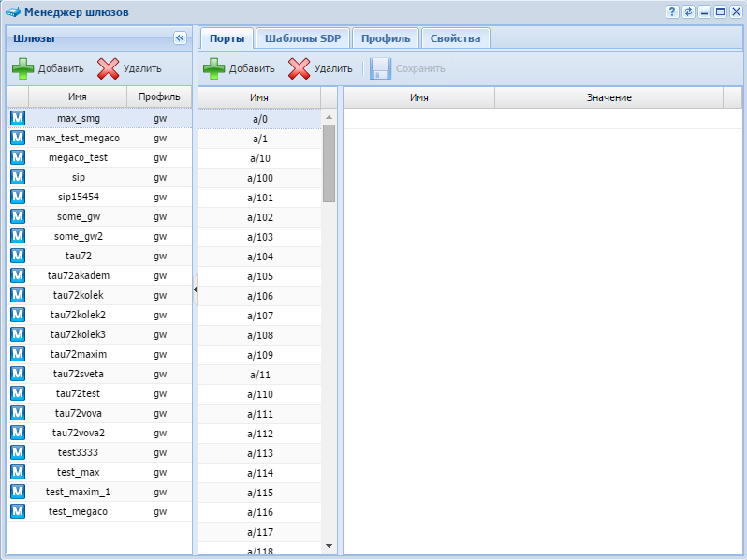This screenshot has height=560, width=747.
Task: Click the help question mark icon in title bar
Action: [x=672, y=12]
